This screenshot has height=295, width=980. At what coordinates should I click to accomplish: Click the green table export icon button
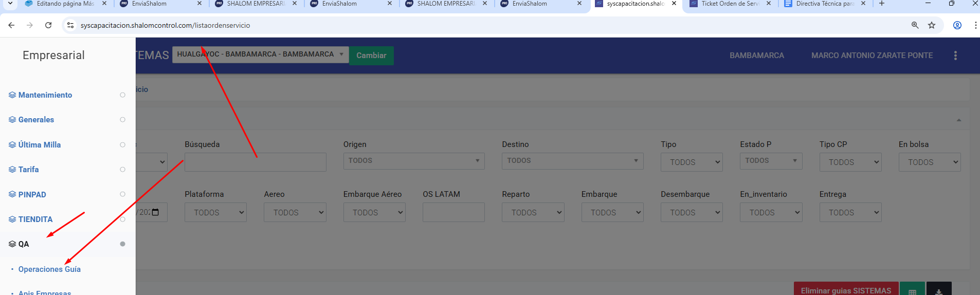[912, 290]
